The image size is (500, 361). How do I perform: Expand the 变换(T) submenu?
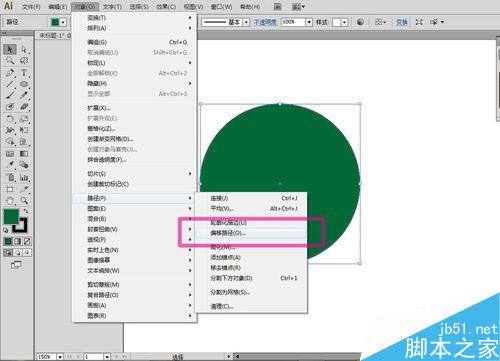134,18
